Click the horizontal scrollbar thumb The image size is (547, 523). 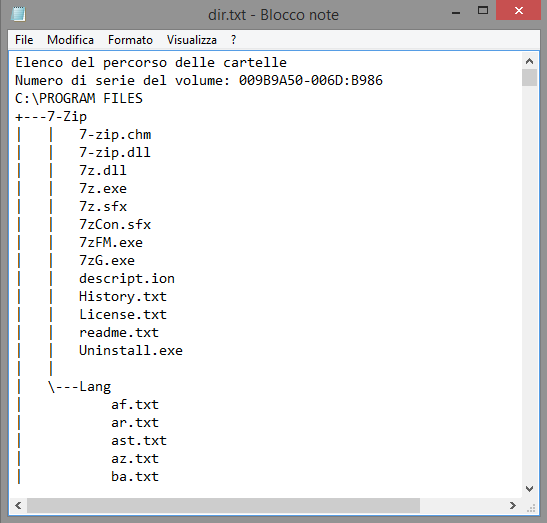click(x=223, y=505)
